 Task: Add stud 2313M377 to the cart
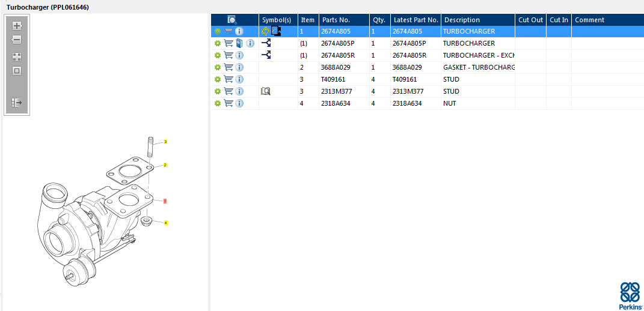pyautogui.click(x=228, y=91)
